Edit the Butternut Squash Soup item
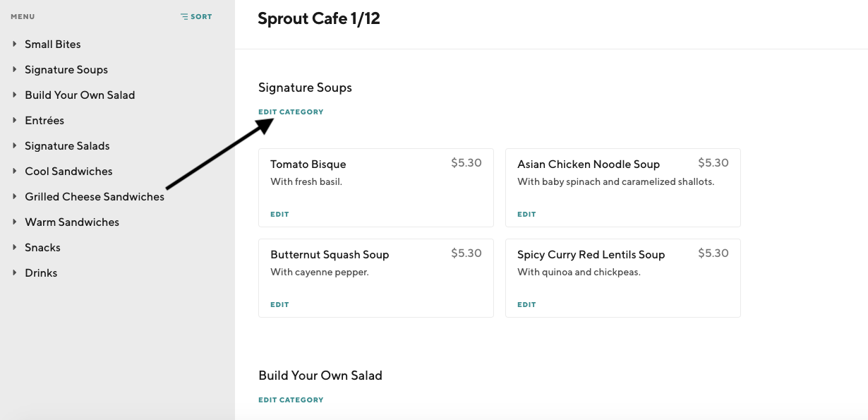 click(279, 305)
